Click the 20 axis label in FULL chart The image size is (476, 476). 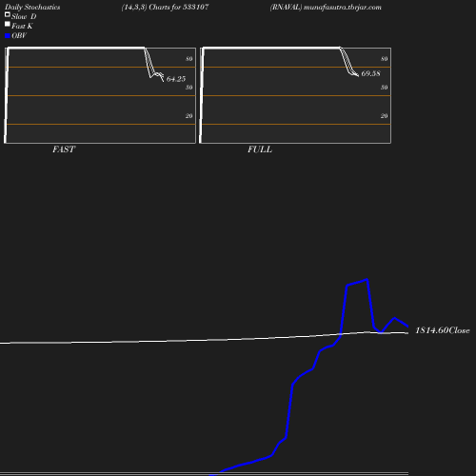(x=385, y=116)
